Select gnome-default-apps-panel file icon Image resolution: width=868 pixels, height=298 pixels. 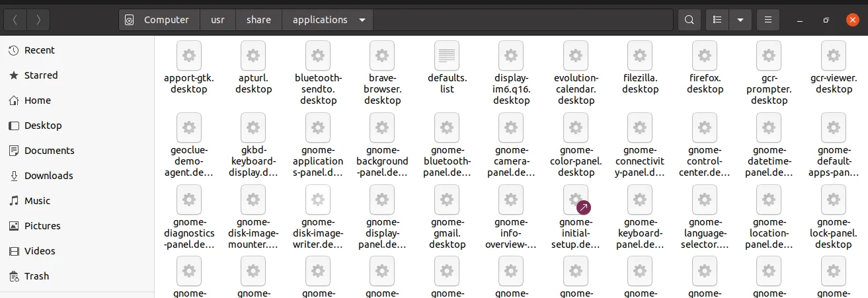[x=834, y=126]
